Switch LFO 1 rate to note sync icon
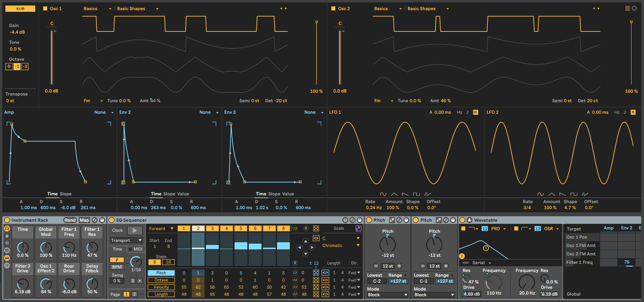Viewport: 644px width, 302px height. click(x=467, y=112)
